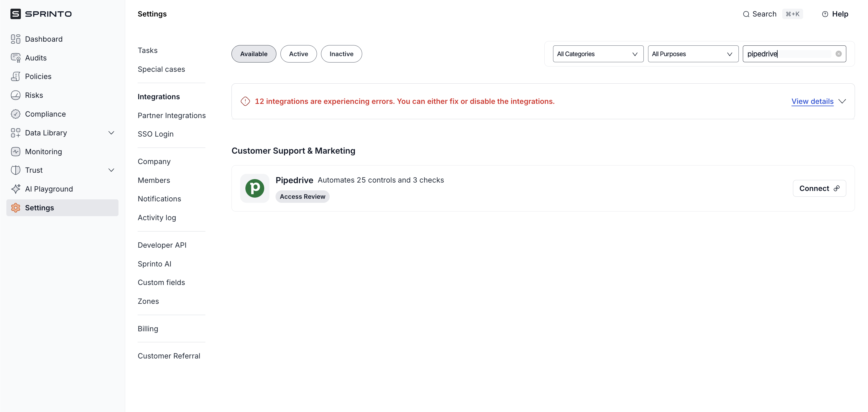Click the View details link
The height and width of the screenshot is (412, 868).
812,101
